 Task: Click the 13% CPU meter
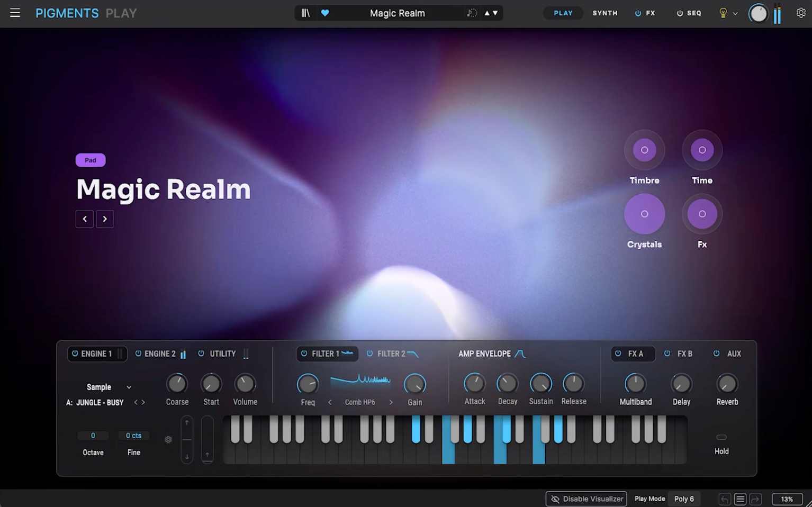coord(787,499)
